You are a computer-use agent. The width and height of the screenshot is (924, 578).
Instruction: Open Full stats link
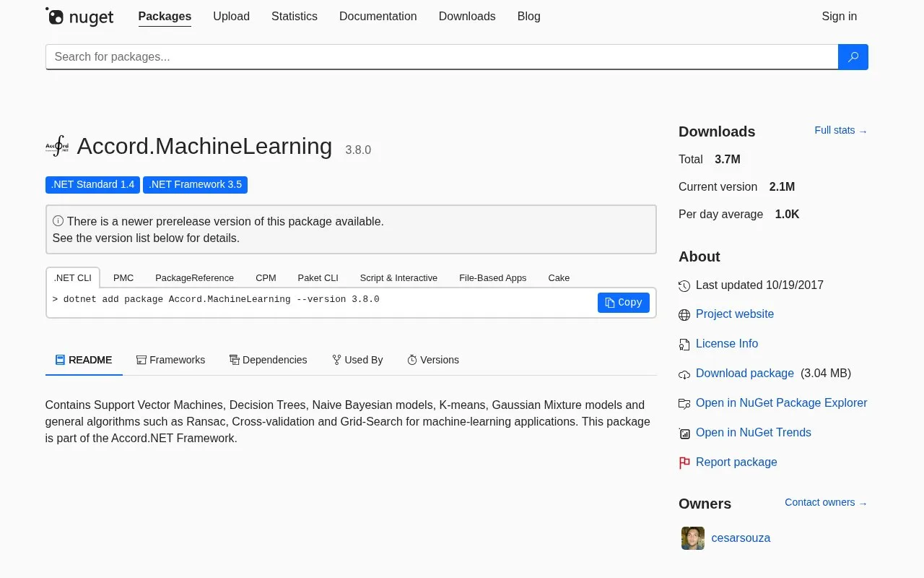pyautogui.click(x=841, y=131)
